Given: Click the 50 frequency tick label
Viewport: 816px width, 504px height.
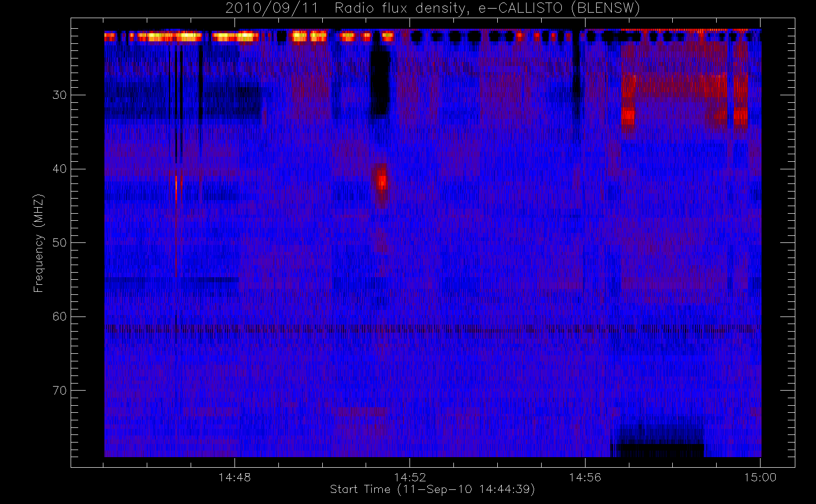Looking at the screenshot, I should [60, 243].
